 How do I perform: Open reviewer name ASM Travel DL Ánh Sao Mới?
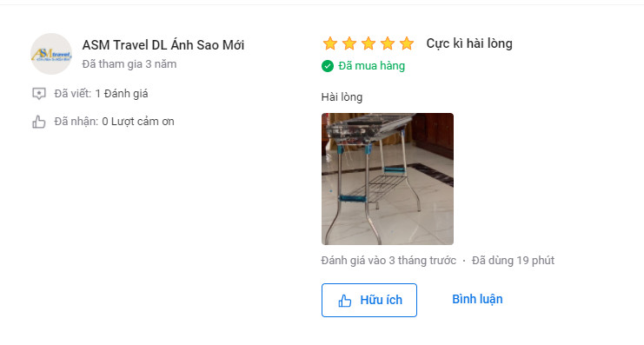(x=163, y=45)
